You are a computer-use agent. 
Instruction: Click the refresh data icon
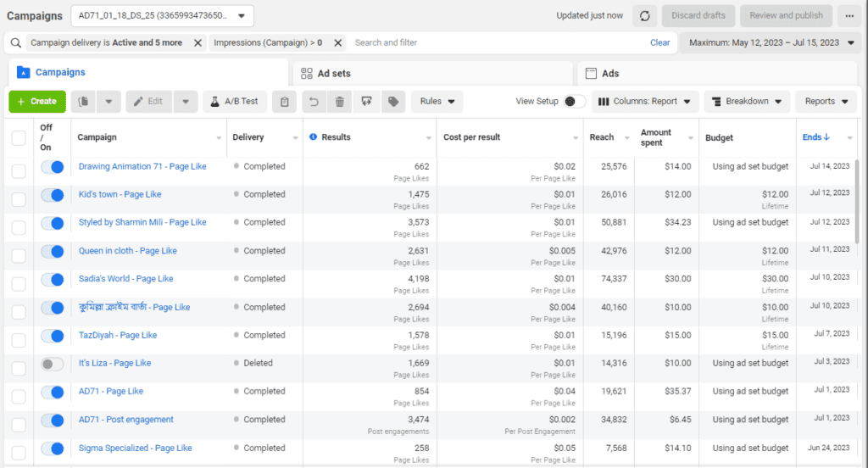[644, 16]
